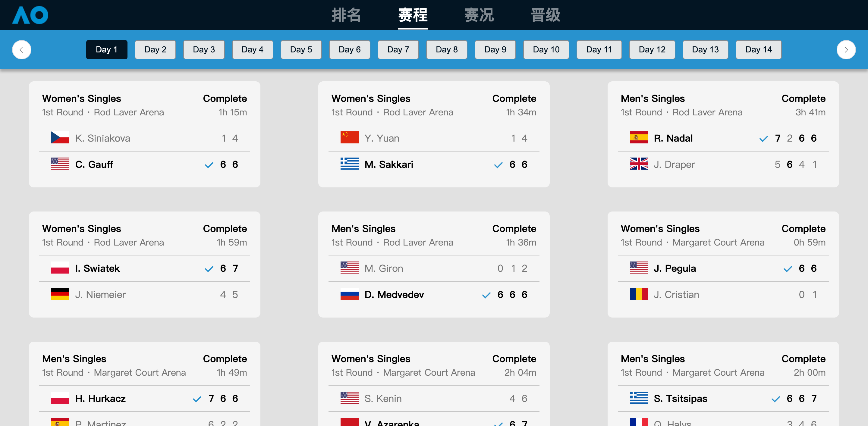
Task: Click the Czech flag beside K. Siniakova
Action: 60,138
